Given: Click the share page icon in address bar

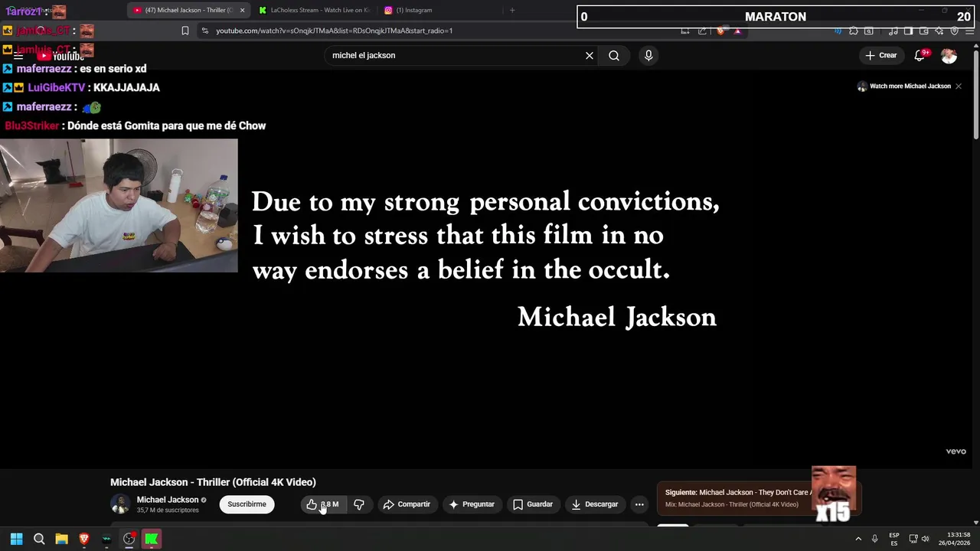Looking at the screenshot, I should pos(702,31).
